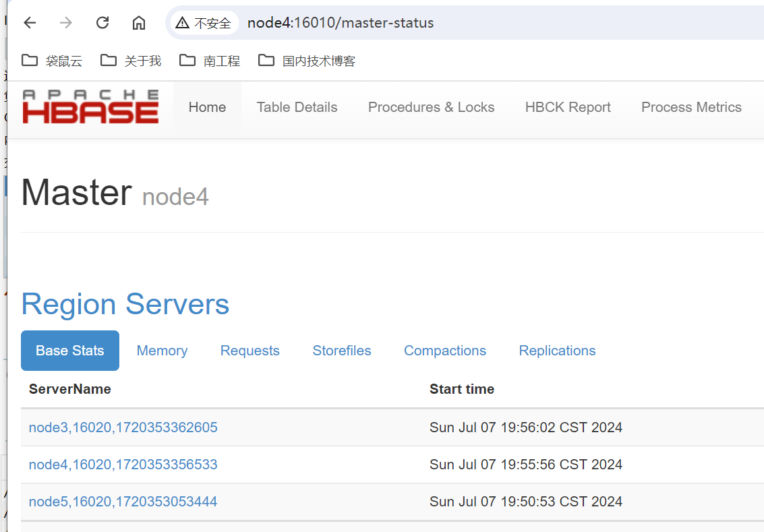
Task: Open Table Details in the navbar
Action: (x=297, y=107)
